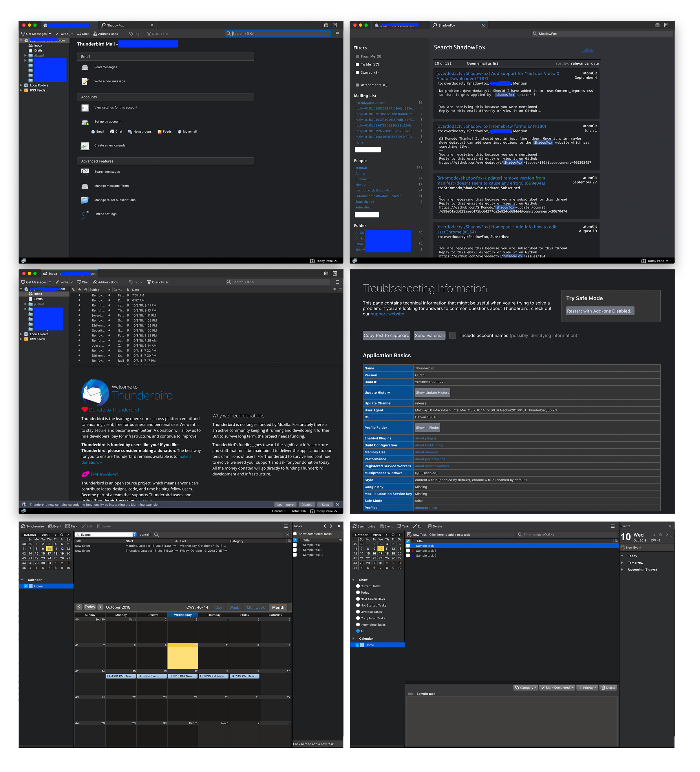
Task: Click the Thunderbird logo on welcome page
Action: (95, 392)
